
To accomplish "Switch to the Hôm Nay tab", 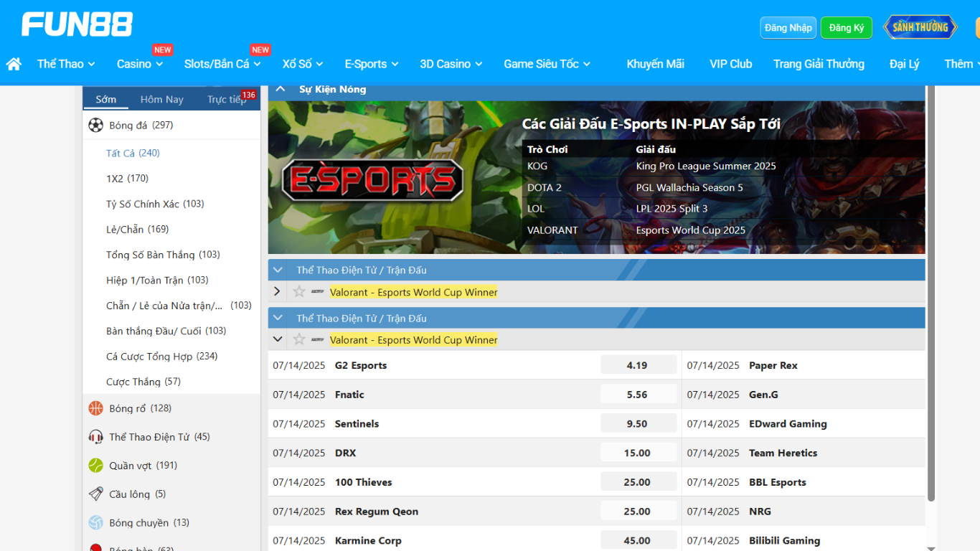I will point(161,100).
